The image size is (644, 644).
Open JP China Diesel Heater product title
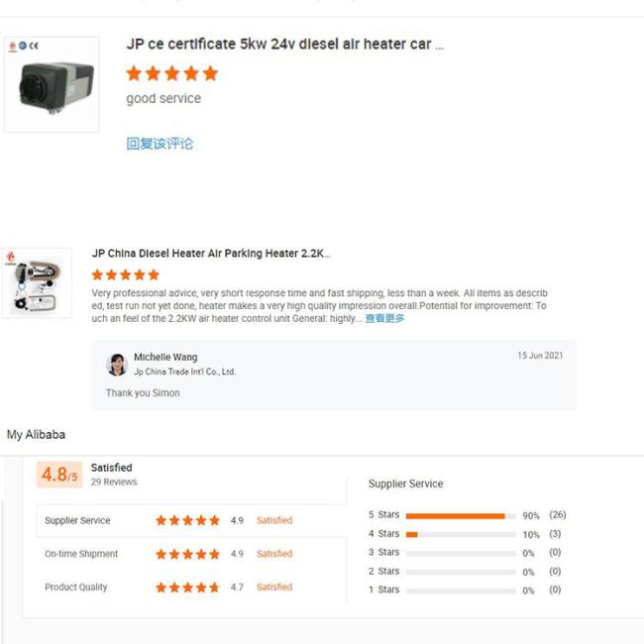point(210,254)
